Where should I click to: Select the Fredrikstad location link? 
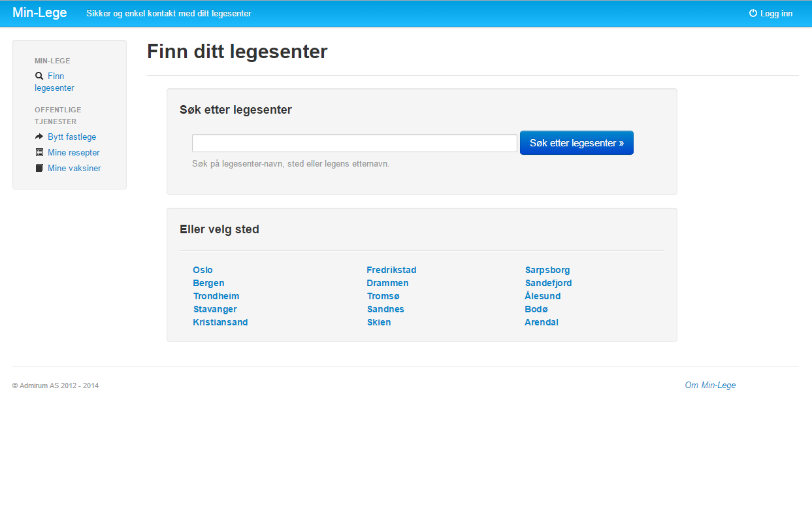(391, 270)
